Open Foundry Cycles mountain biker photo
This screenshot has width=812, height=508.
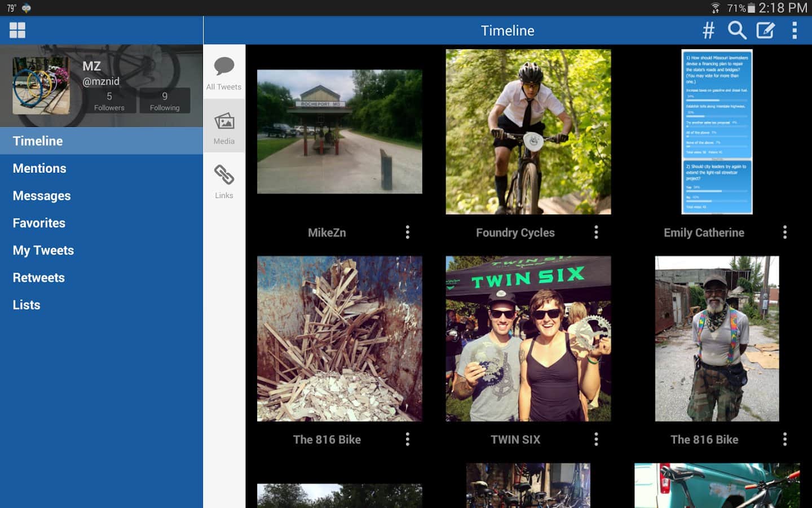click(528, 132)
